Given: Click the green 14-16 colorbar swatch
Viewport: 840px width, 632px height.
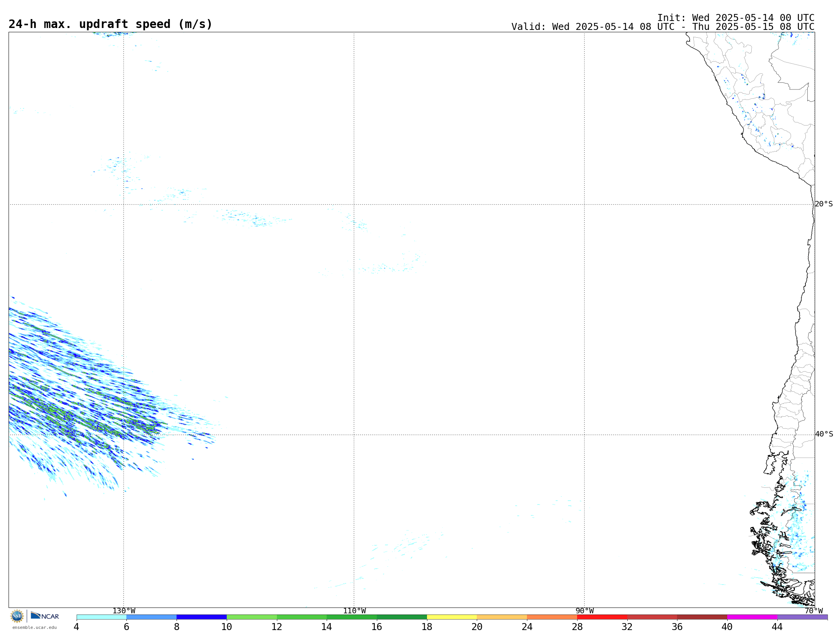Looking at the screenshot, I should [x=352, y=617].
